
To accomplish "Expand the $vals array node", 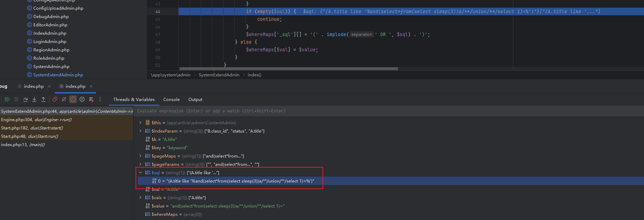I will [x=140, y=197].
